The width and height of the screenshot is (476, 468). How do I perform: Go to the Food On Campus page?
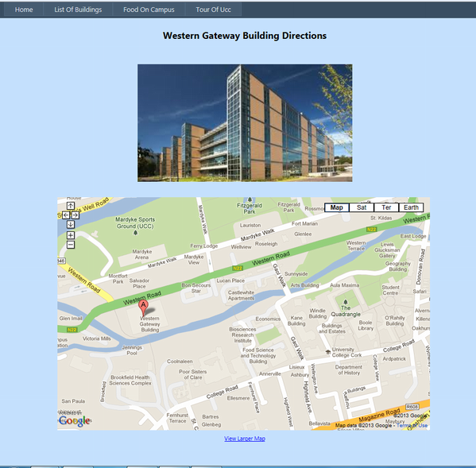point(149,10)
